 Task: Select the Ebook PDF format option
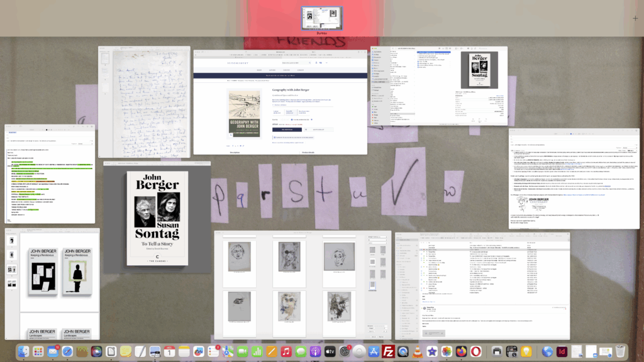point(291,112)
